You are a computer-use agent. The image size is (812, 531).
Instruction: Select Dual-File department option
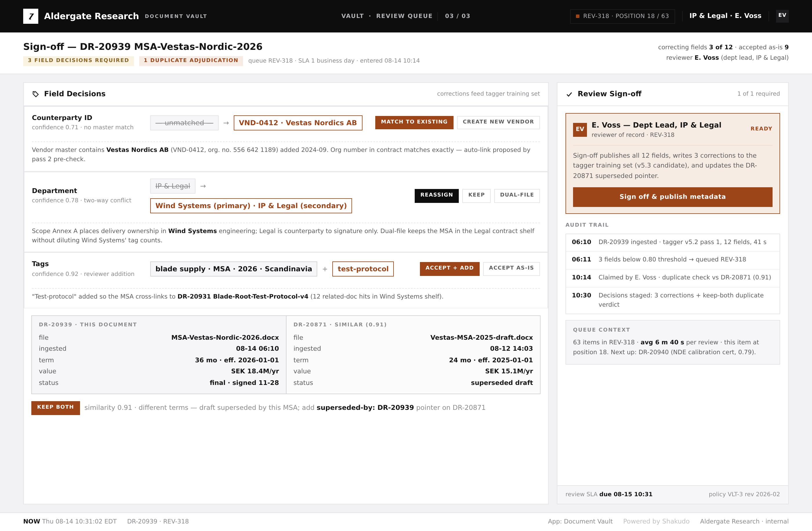point(516,196)
